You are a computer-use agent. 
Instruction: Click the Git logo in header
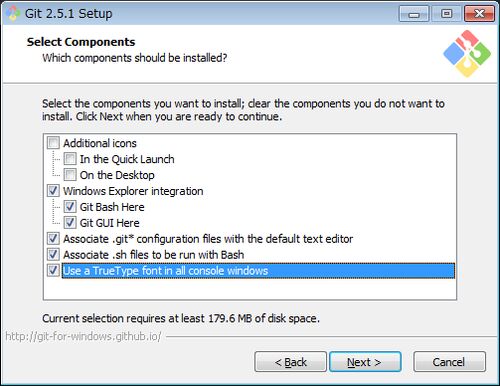(x=467, y=54)
